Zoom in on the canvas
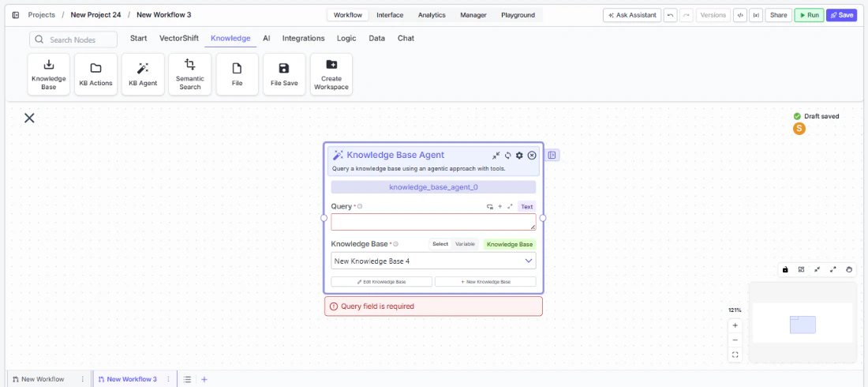This screenshot has width=868, height=387. pyautogui.click(x=735, y=325)
